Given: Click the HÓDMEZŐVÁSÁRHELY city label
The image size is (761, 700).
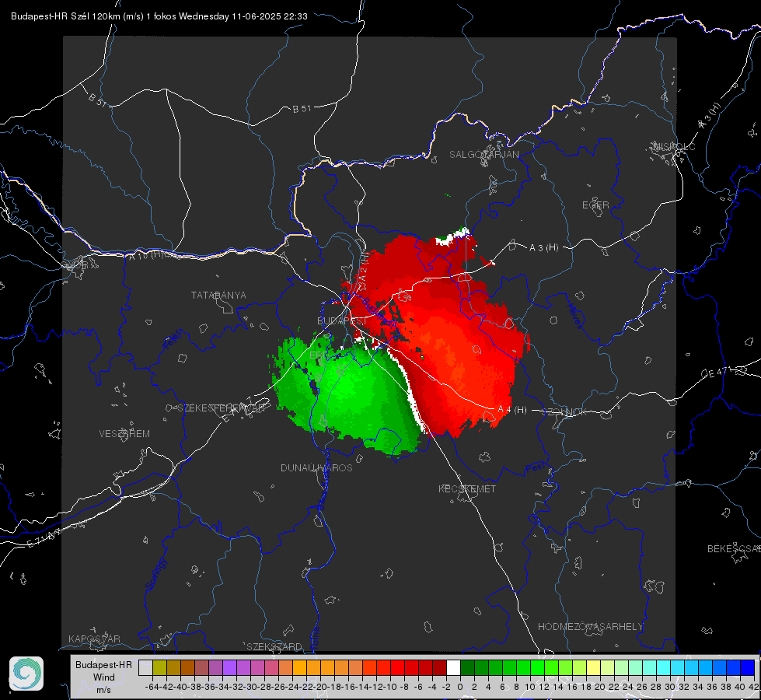Looking at the screenshot, I should click(x=590, y=627).
